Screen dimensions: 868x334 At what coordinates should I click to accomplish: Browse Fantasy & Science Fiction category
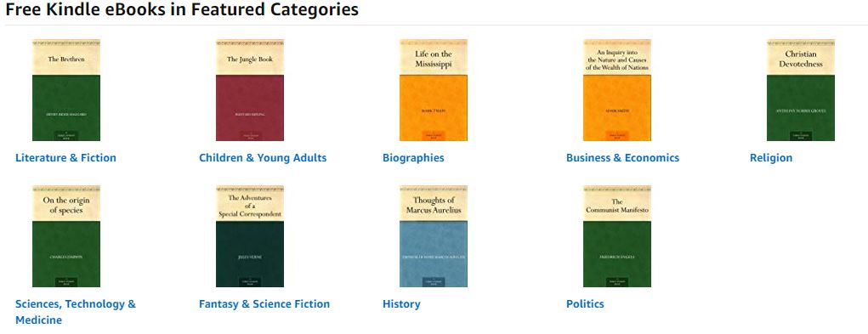pos(264,303)
